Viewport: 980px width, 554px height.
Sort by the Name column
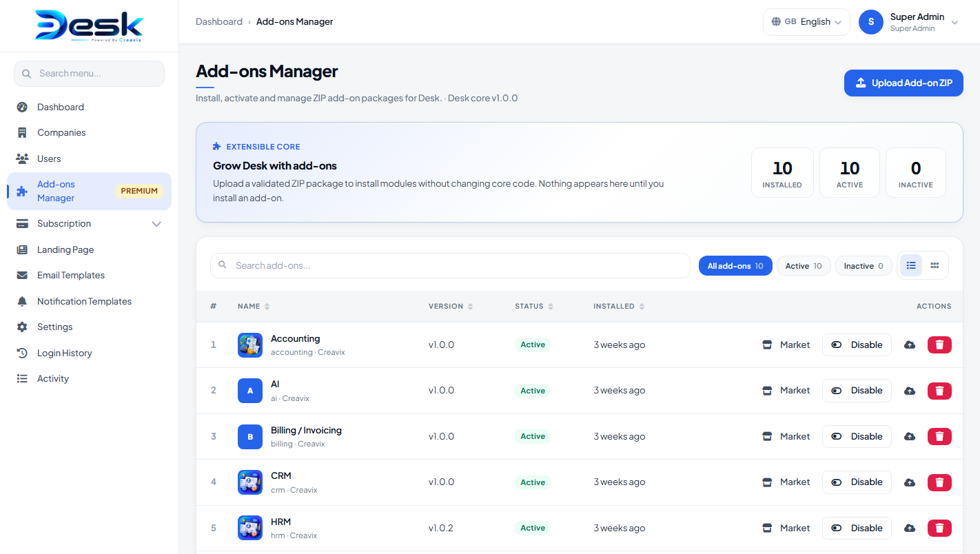(x=254, y=306)
